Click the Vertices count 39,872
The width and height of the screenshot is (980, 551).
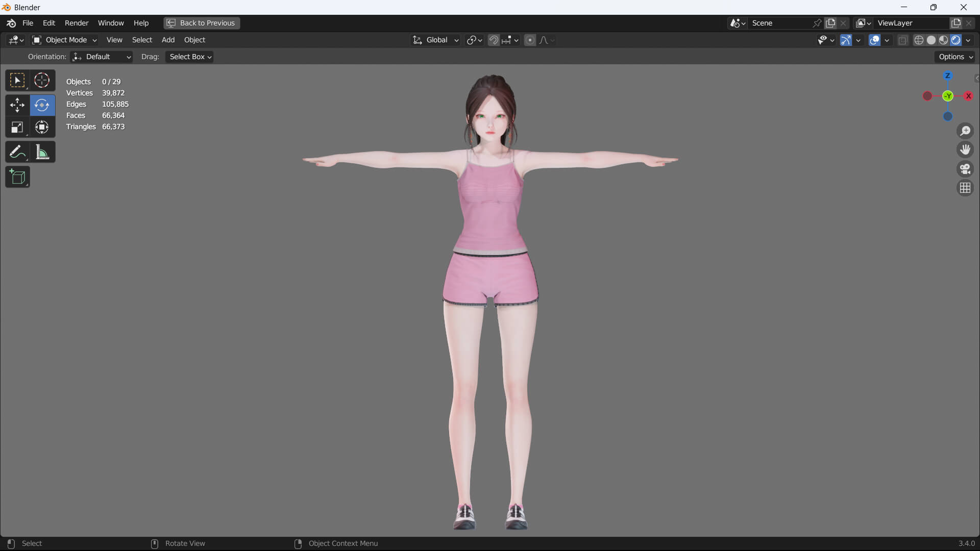click(113, 93)
